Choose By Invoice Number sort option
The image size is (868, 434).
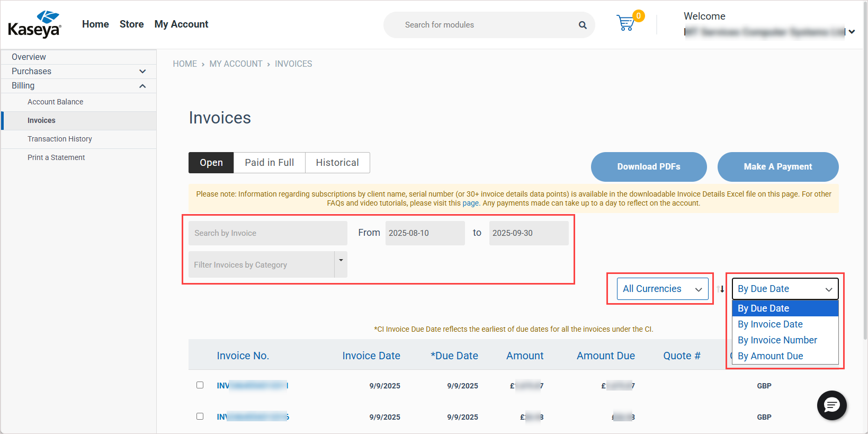click(x=777, y=340)
